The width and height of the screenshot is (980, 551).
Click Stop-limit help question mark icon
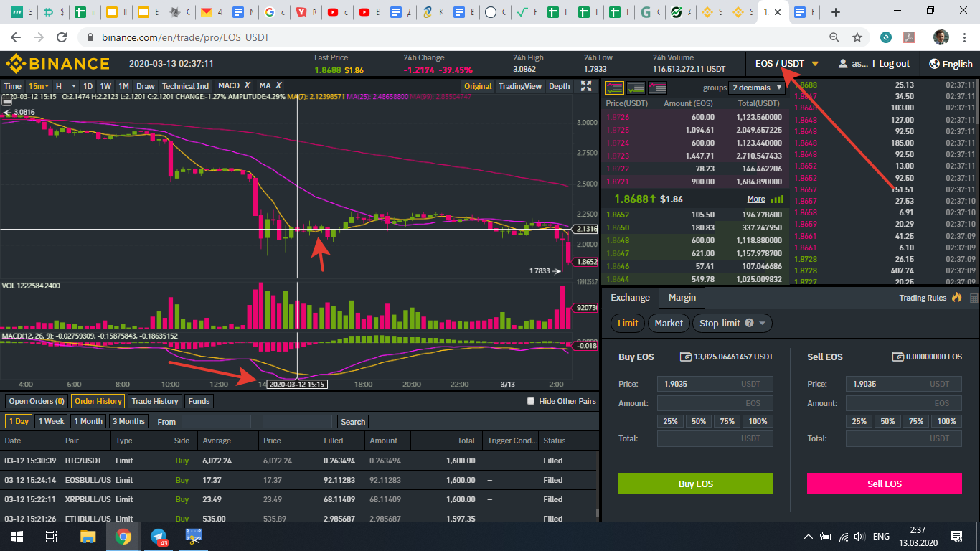[750, 323]
